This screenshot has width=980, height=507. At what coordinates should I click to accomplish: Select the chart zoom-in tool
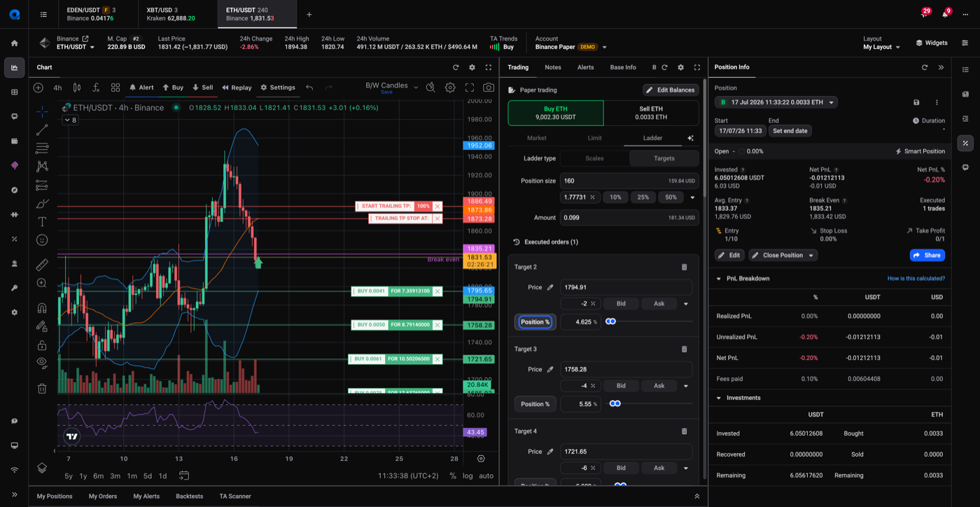click(x=42, y=283)
